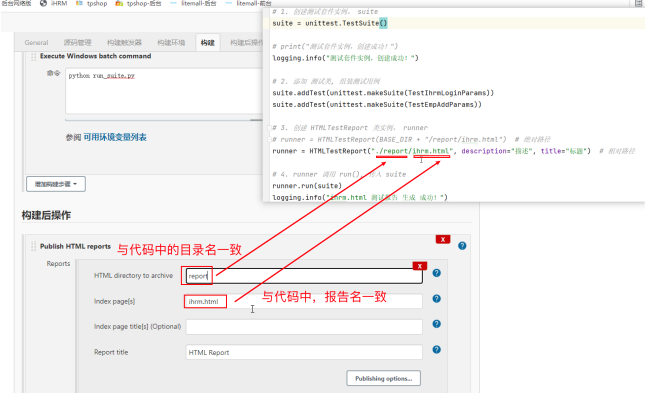The width and height of the screenshot is (645, 393).
Task: Click the tpshop-后台 bookmark favicon
Action: point(119,3)
